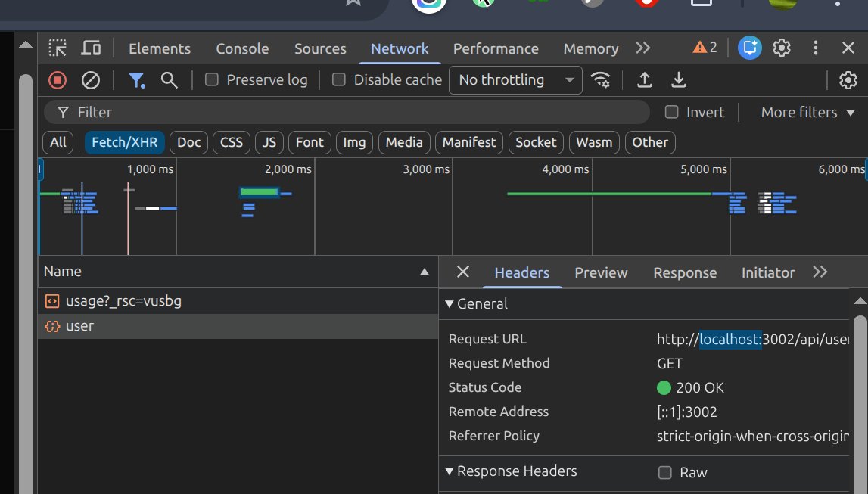Select the Network tab

coord(400,48)
